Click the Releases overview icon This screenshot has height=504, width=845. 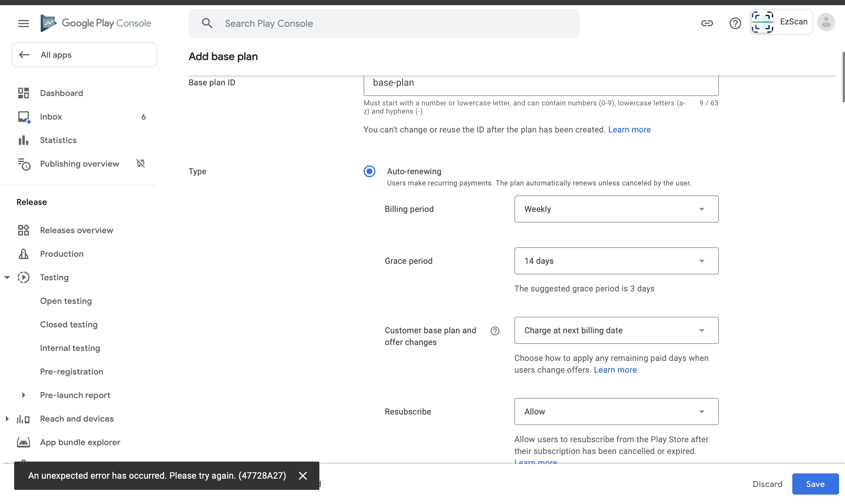24,230
